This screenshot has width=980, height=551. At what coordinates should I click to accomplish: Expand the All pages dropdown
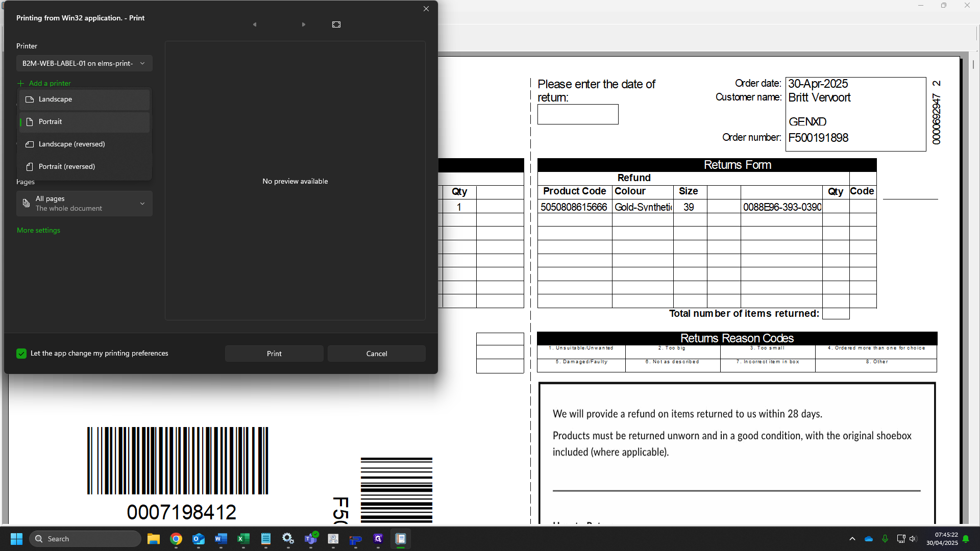click(84, 204)
